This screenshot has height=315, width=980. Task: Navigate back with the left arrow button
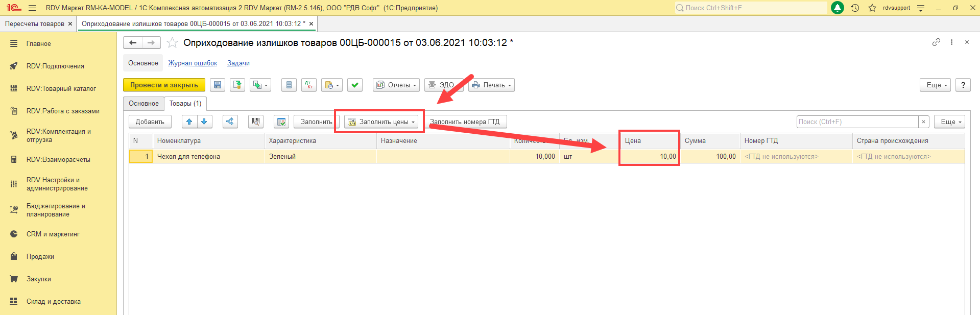pos(133,43)
